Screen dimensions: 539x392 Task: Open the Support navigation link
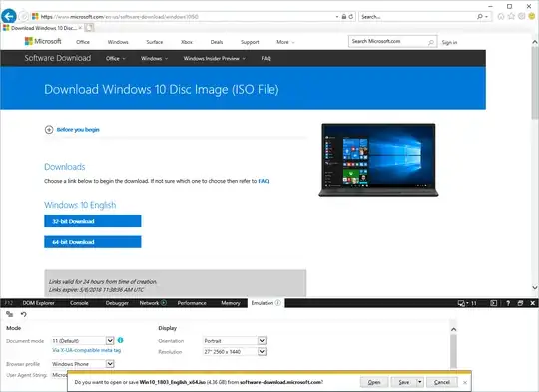(x=250, y=42)
